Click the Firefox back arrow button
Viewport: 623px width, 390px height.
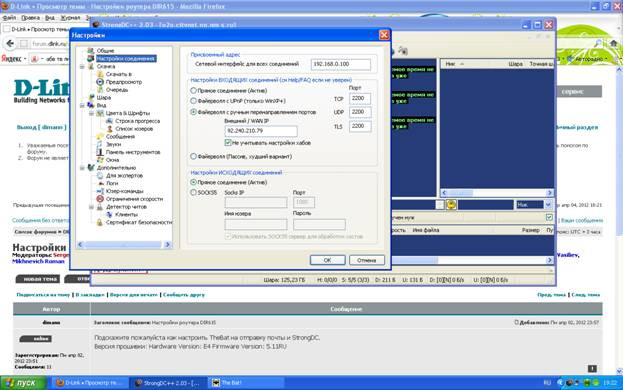coord(11,43)
